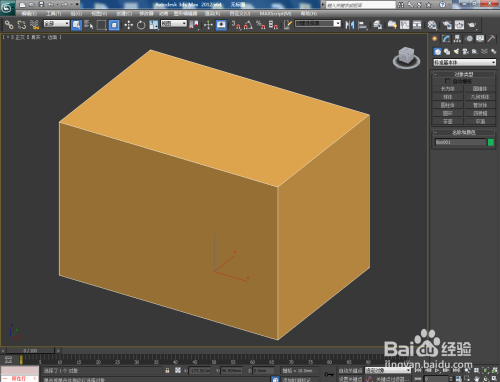500x382 pixels.
Task: Open the Schematic View icon
Action: pos(417,25)
